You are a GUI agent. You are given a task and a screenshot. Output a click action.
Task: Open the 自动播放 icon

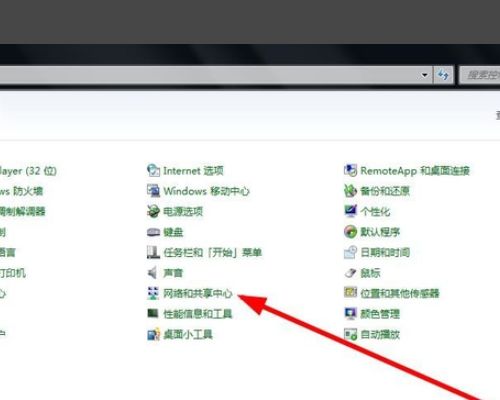click(350, 334)
